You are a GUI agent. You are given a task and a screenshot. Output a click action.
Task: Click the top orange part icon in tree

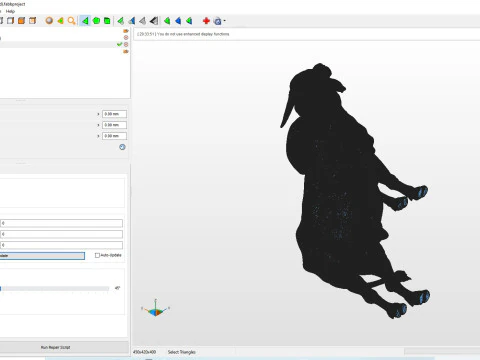pos(126,31)
